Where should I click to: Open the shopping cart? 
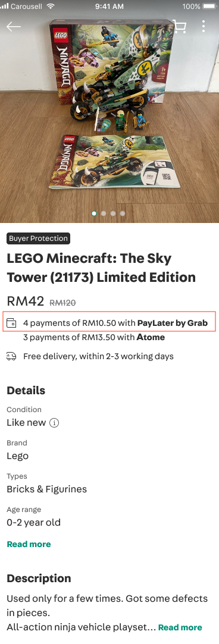pyautogui.click(x=179, y=26)
